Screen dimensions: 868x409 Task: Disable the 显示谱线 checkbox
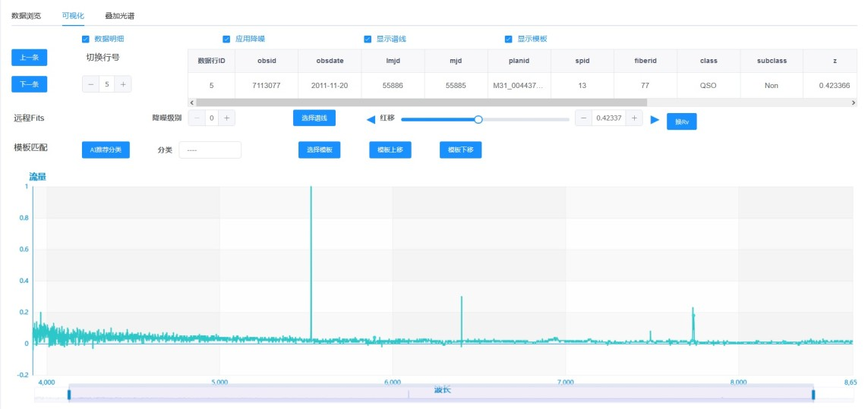[368, 39]
